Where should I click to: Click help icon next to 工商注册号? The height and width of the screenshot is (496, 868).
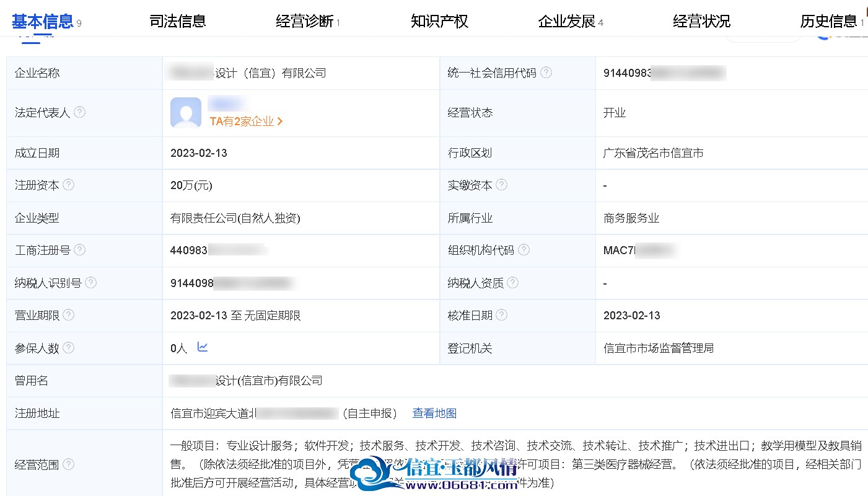click(79, 250)
